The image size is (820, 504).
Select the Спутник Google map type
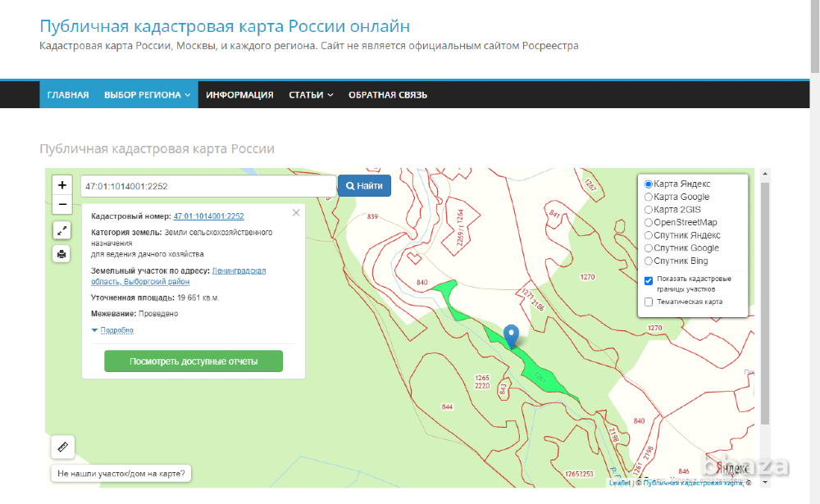pyautogui.click(x=648, y=247)
